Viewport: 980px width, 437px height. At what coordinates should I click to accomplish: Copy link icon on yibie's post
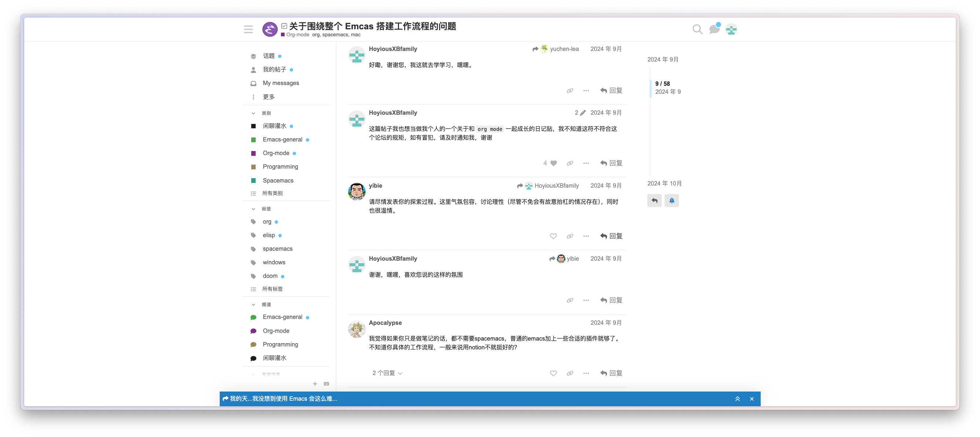[570, 236]
